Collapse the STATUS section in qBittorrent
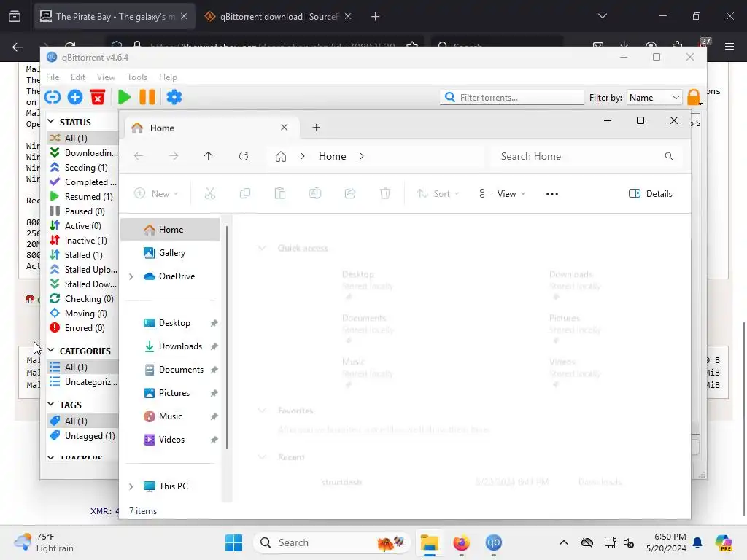Image resolution: width=747 pixels, height=560 pixels. [x=51, y=122]
